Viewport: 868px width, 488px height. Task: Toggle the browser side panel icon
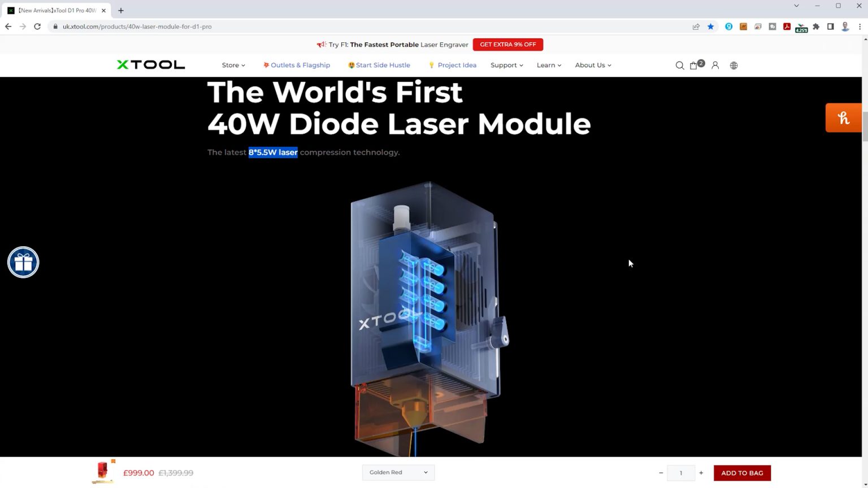[831, 26]
